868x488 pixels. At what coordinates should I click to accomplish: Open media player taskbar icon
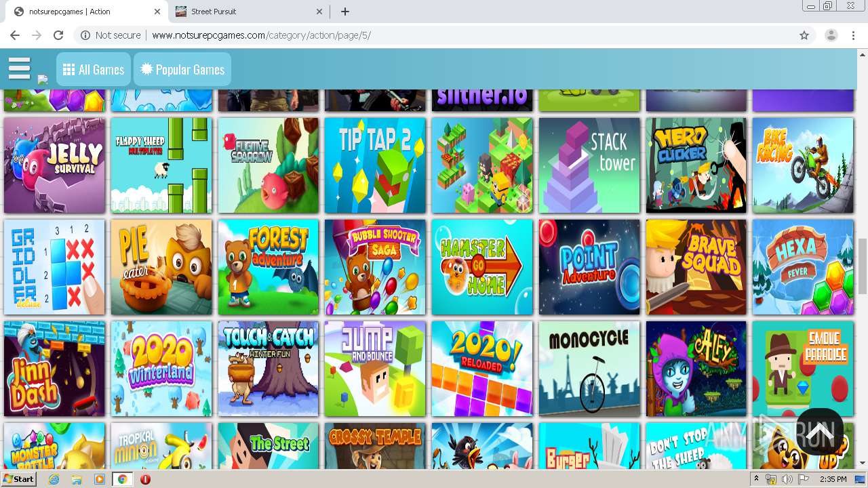coord(100,479)
